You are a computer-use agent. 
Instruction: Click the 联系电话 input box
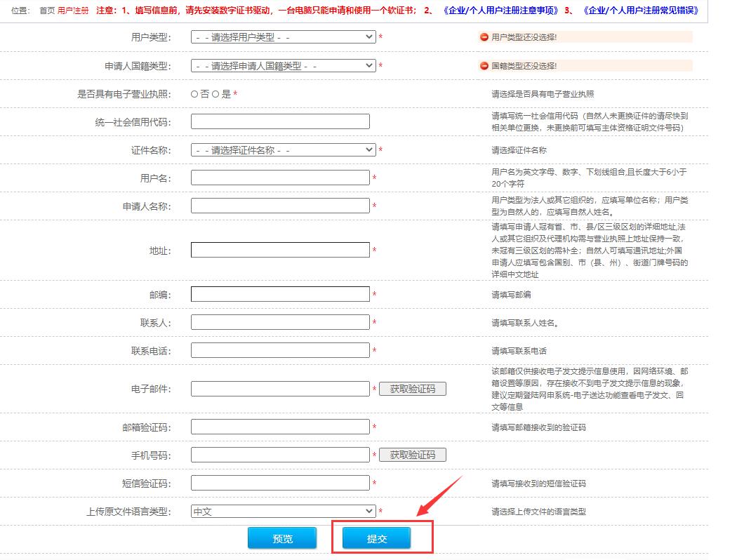point(279,349)
